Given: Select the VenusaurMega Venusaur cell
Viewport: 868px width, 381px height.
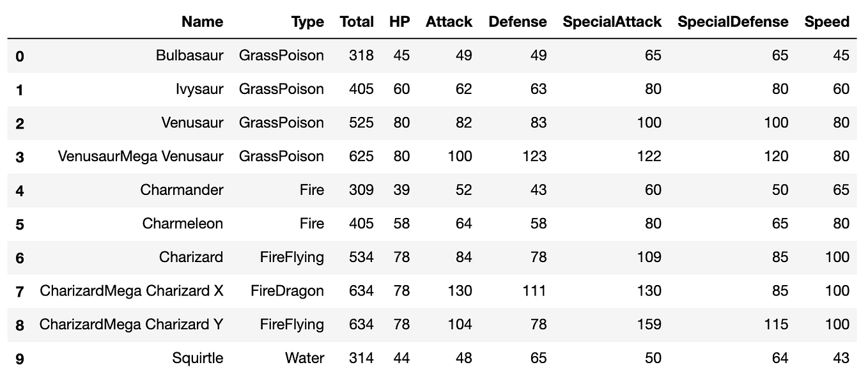Looking at the screenshot, I should pyautogui.click(x=141, y=156).
